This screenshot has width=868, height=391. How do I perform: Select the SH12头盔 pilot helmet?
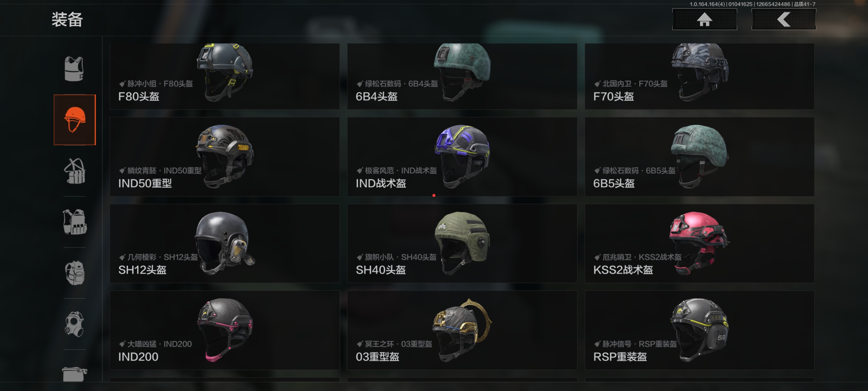point(225,243)
